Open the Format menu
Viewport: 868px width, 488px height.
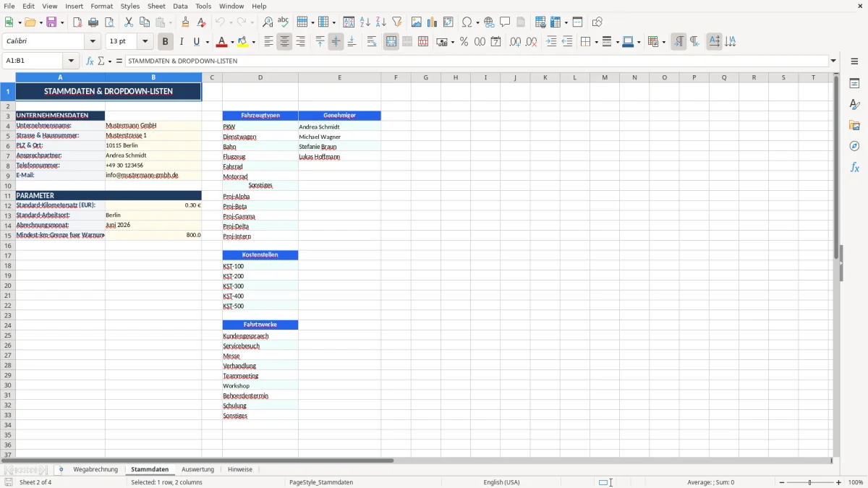[101, 6]
